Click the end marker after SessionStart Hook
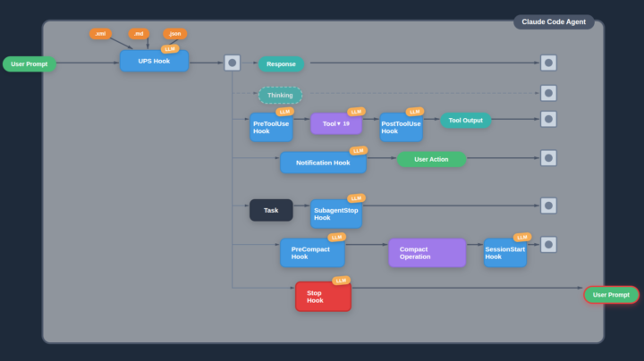 [x=548, y=245]
